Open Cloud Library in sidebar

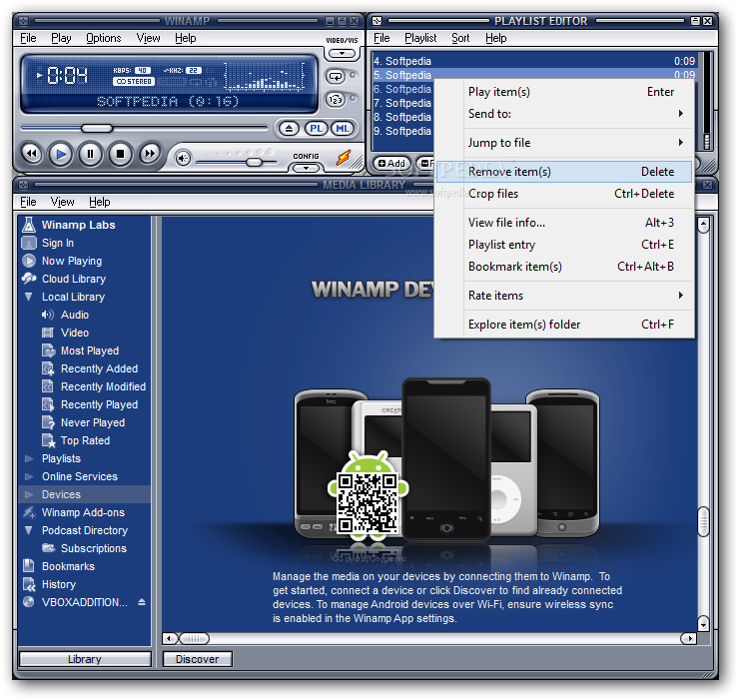click(x=74, y=279)
